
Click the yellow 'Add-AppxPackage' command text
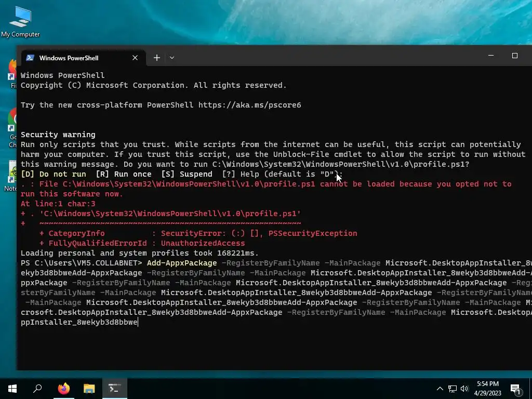(x=182, y=263)
